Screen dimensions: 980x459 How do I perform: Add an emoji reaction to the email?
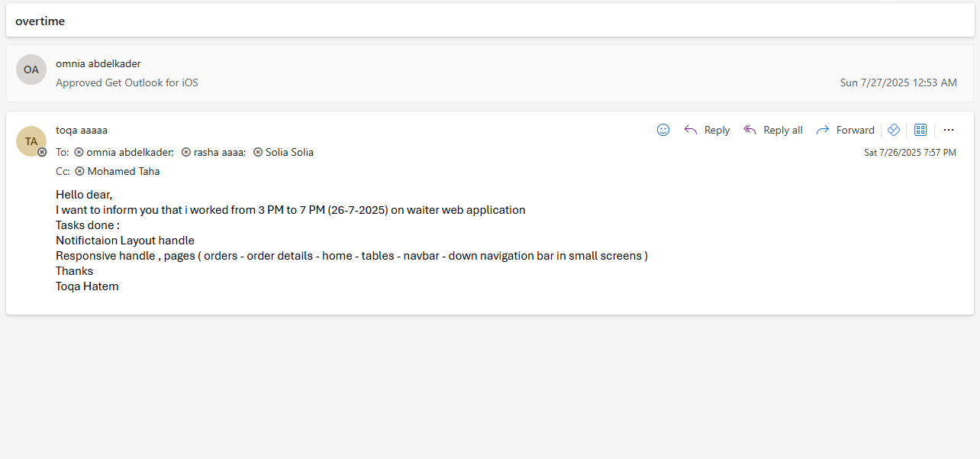click(x=663, y=130)
